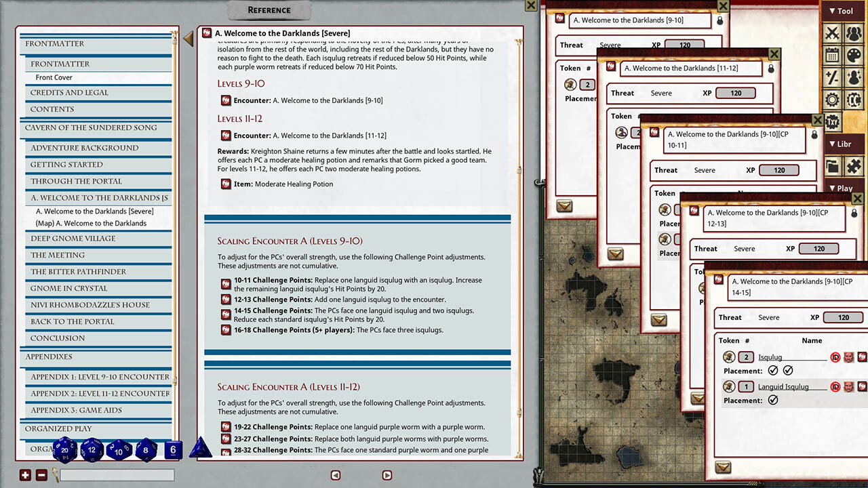The image size is (868, 488).
Task: Open the Party Sheet group icon
Action: [x=855, y=33]
